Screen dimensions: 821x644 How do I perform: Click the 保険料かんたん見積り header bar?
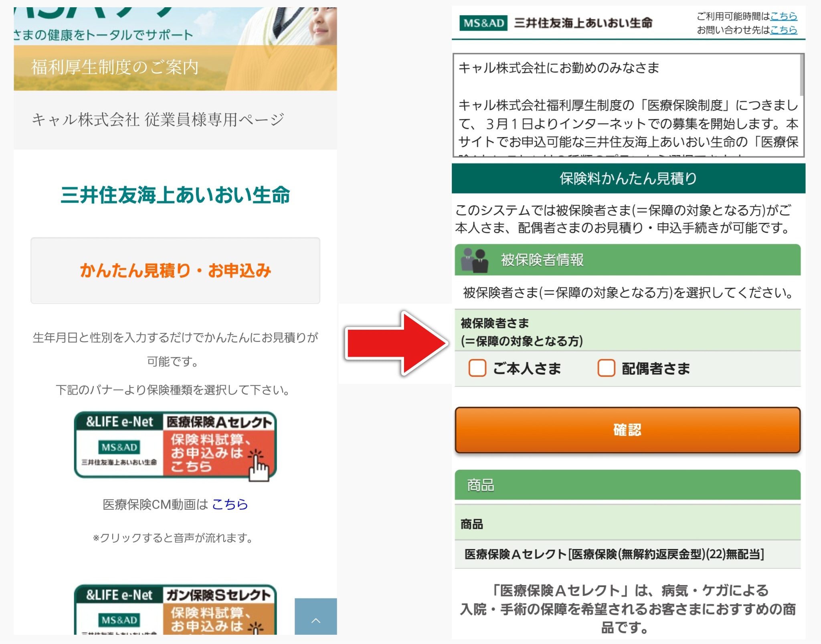coord(628,178)
